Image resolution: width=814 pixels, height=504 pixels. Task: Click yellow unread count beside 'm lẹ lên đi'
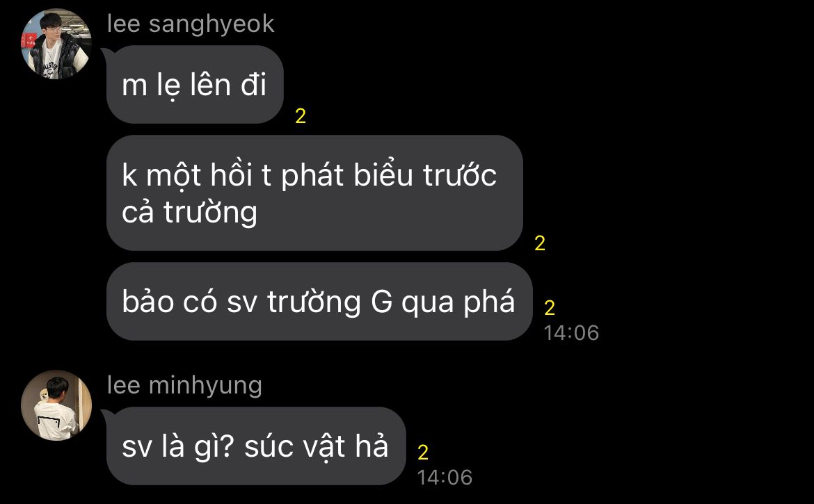pyautogui.click(x=301, y=115)
